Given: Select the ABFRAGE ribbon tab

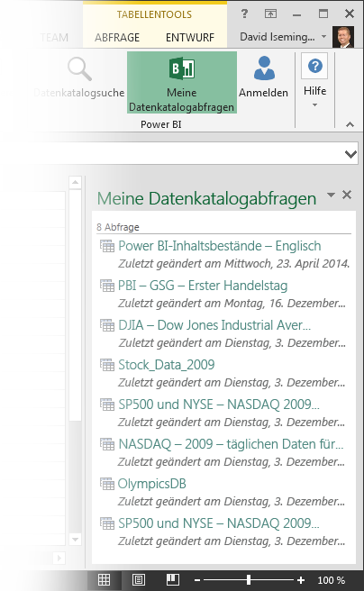Looking at the screenshot, I should click(117, 37).
